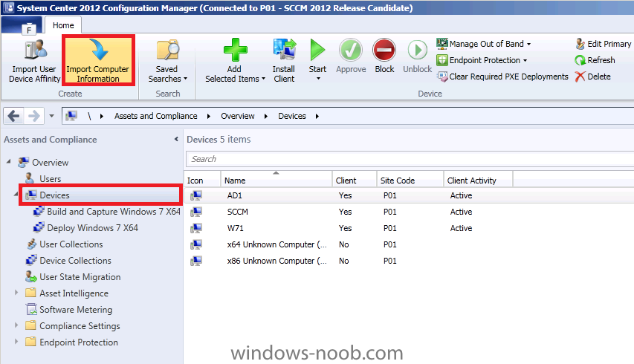The width and height of the screenshot is (634, 364).
Task: Click Import Computer Information button
Action: tap(98, 61)
